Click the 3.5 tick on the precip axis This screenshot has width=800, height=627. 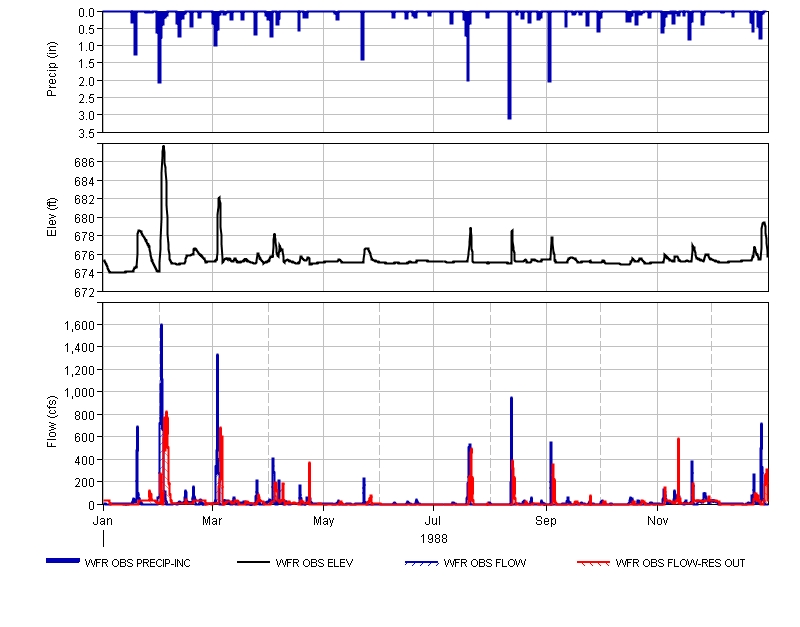click(87, 134)
